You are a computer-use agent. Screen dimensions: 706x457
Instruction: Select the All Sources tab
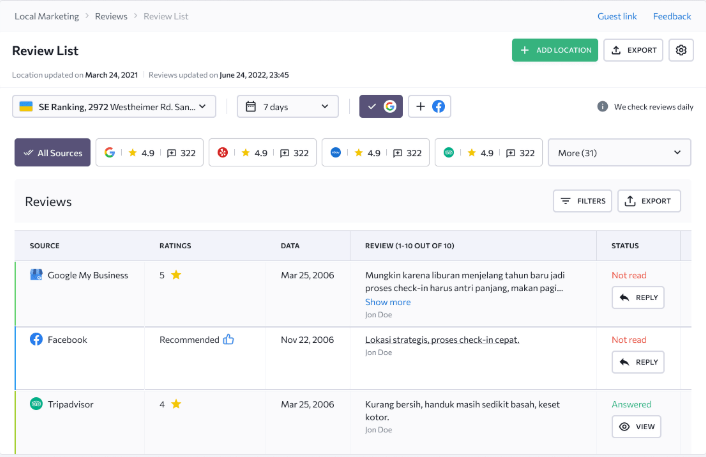tap(52, 153)
